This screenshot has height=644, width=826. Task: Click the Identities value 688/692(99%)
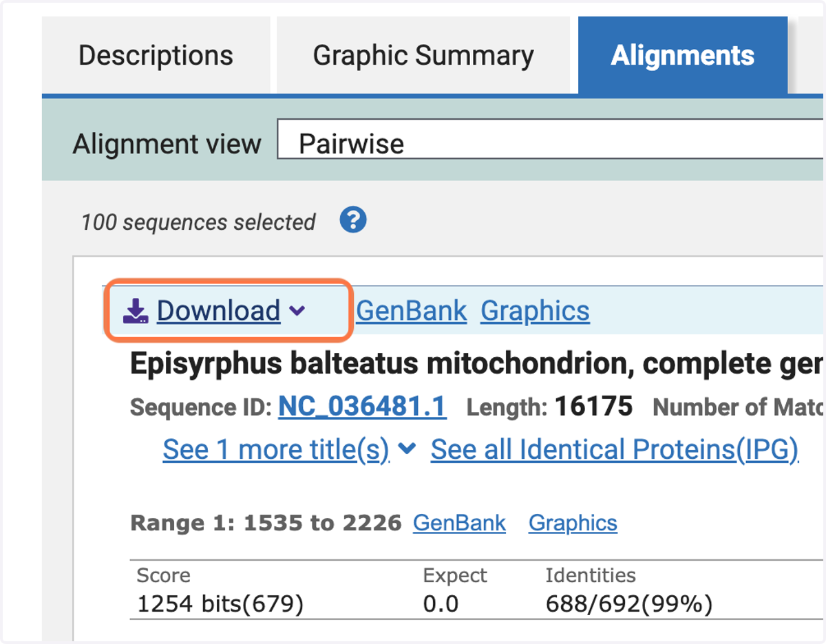pyautogui.click(x=629, y=604)
